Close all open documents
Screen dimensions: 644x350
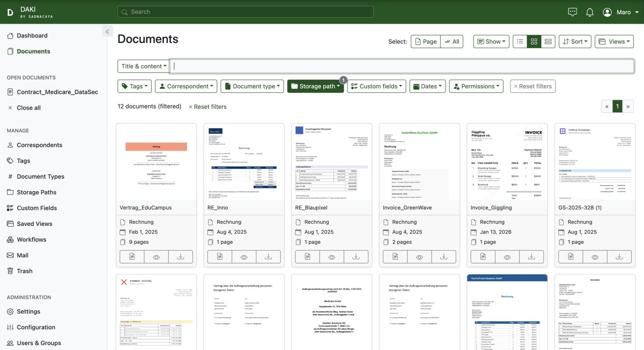[29, 108]
